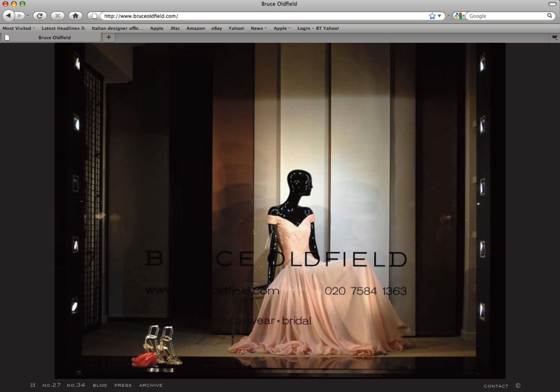Bookmark this page with the star

(432, 16)
